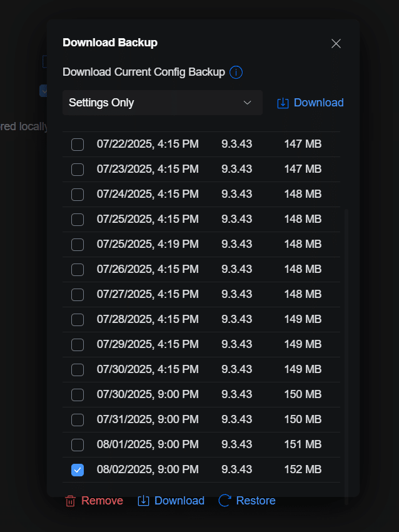Click the top Download link

[318, 102]
